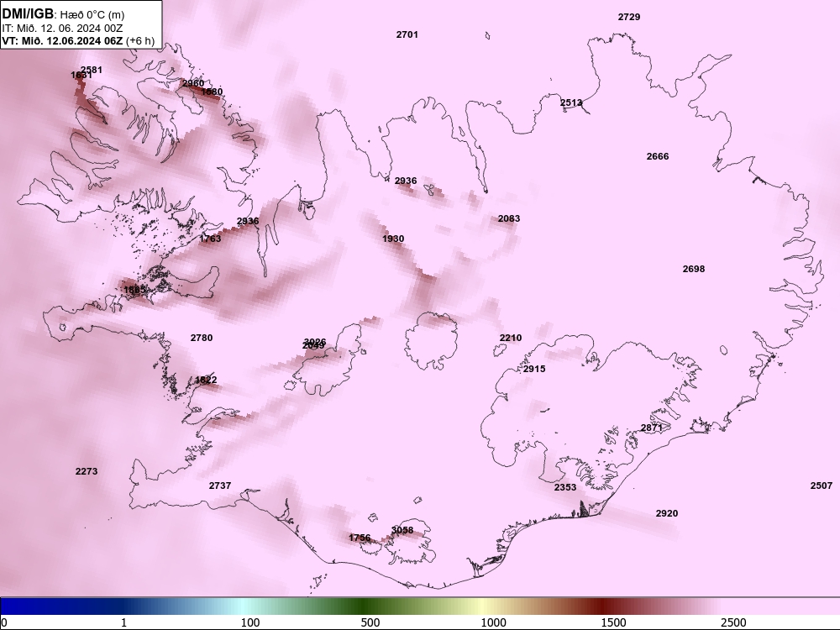Click the 2083 height label
The image size is (840, 630).
pos(509,218)
